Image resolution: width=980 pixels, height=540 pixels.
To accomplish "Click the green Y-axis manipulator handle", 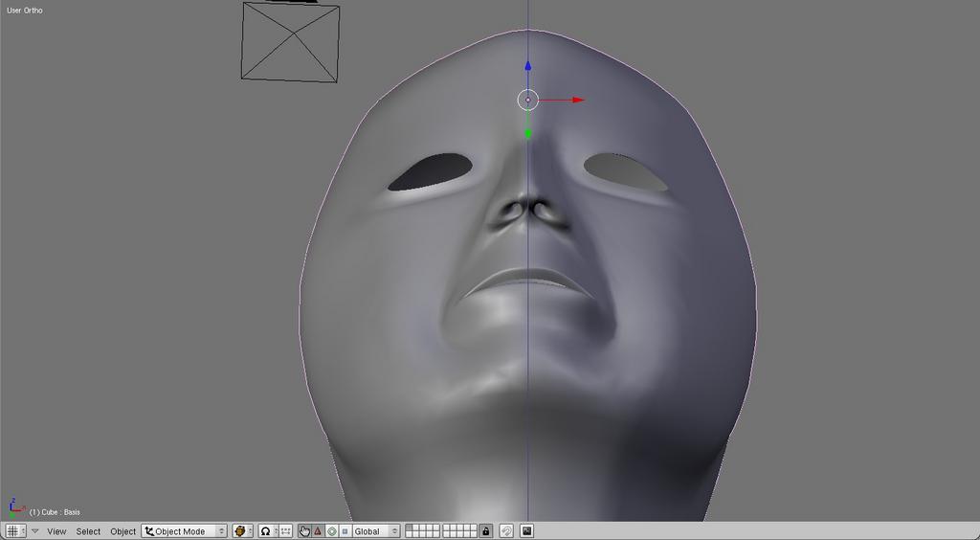I will click(x=528, y=133).
